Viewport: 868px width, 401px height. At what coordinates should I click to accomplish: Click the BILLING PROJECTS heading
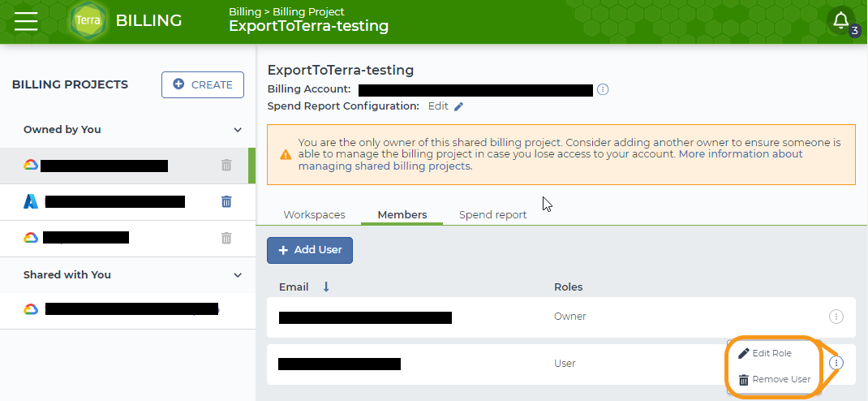[x=71, y=84]
